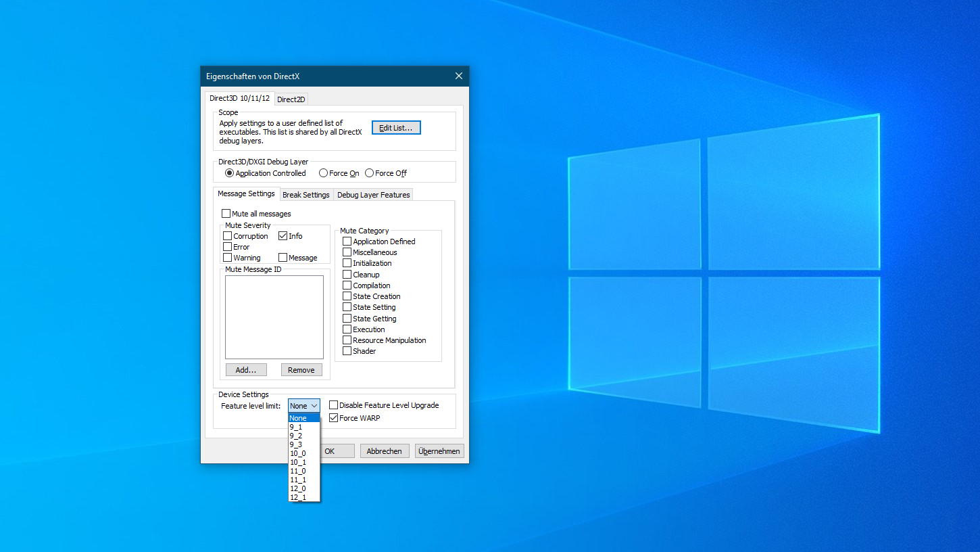
Task: Open the Break Settings tab
Action: [x=305, y=195]
